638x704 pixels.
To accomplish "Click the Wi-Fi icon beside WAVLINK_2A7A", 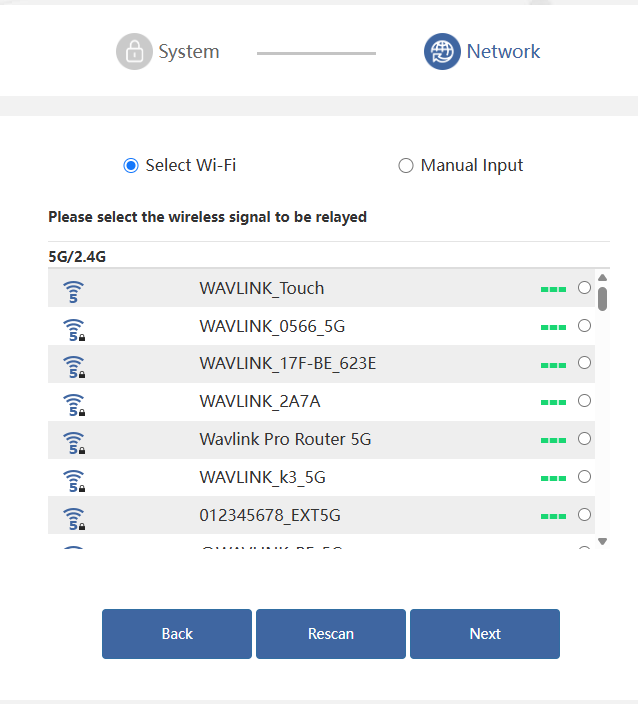I will 74,405.
